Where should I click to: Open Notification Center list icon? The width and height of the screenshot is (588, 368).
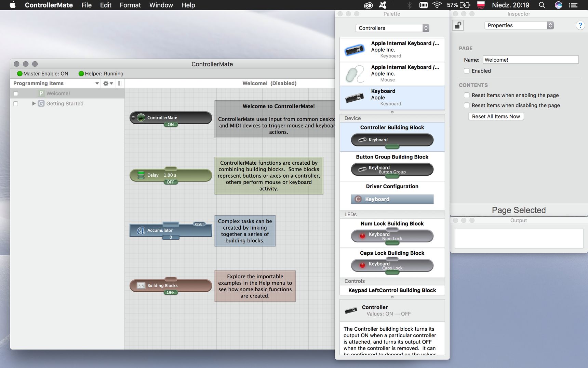573,5
